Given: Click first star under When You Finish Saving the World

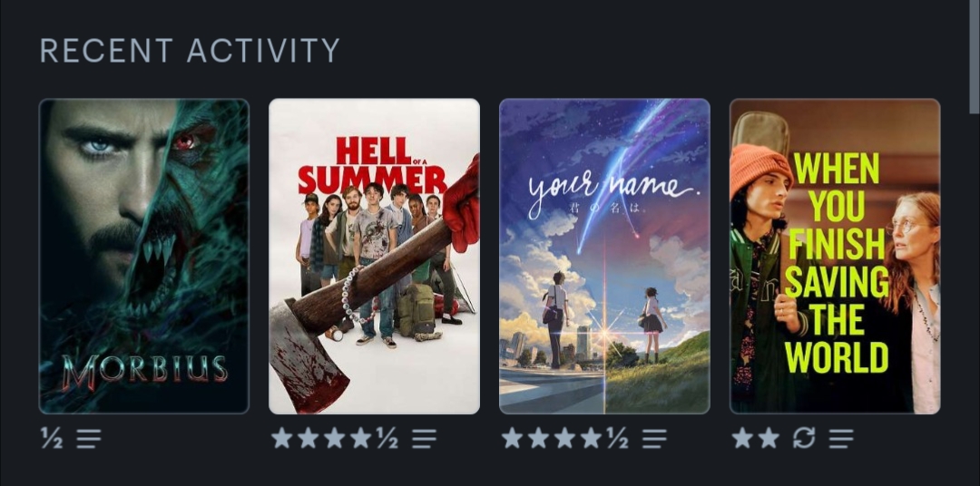Looking at the screenshot, I should tap(742, 438).
